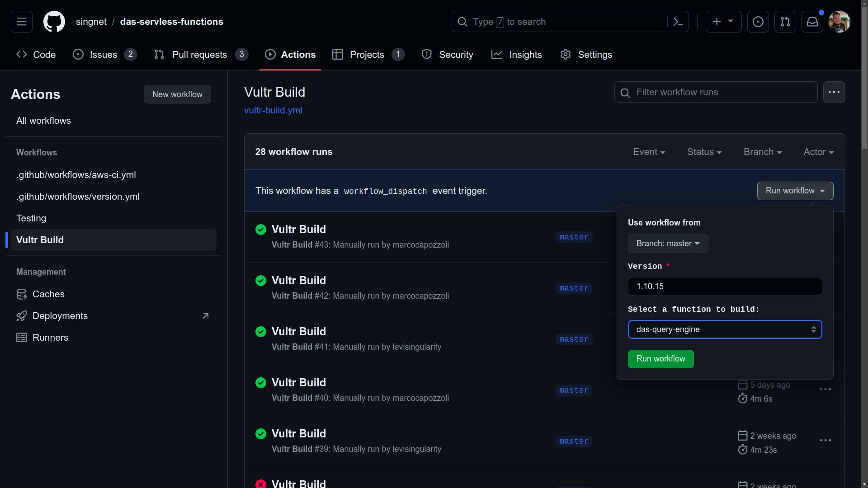Click the master branch label on run #39
868x488 pixels.
[574, 441]
